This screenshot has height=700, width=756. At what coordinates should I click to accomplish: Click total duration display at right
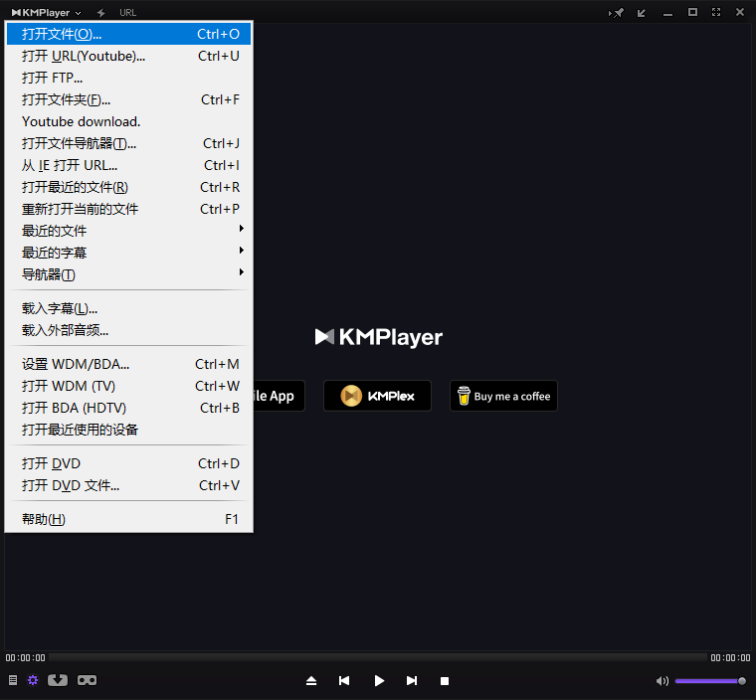(730, 657)
